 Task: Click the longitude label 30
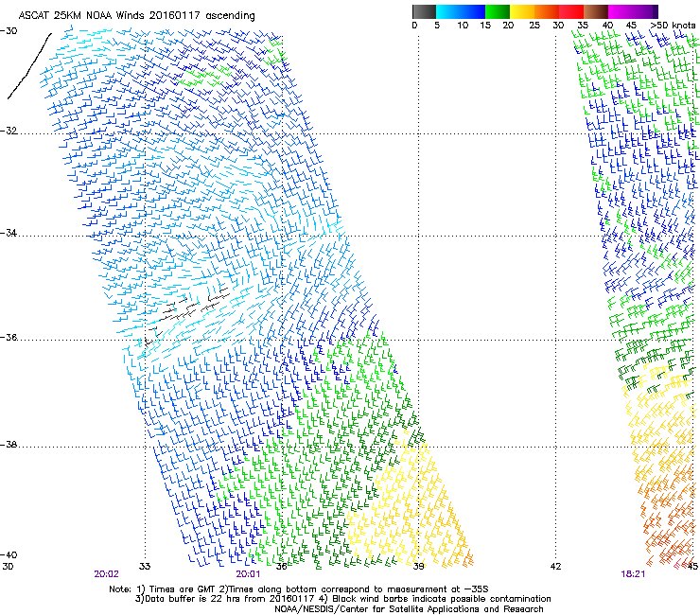point(8,567)
